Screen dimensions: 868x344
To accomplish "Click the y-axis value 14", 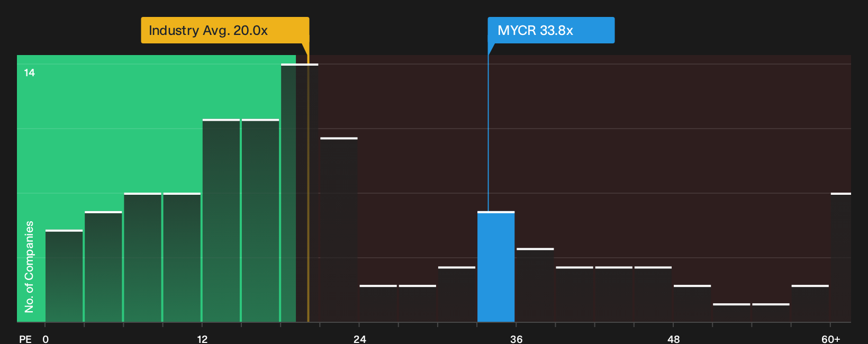I will tap(30, 73).
